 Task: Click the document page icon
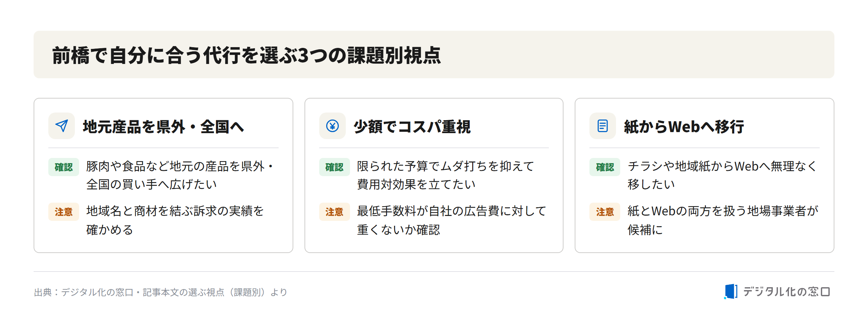603,126
